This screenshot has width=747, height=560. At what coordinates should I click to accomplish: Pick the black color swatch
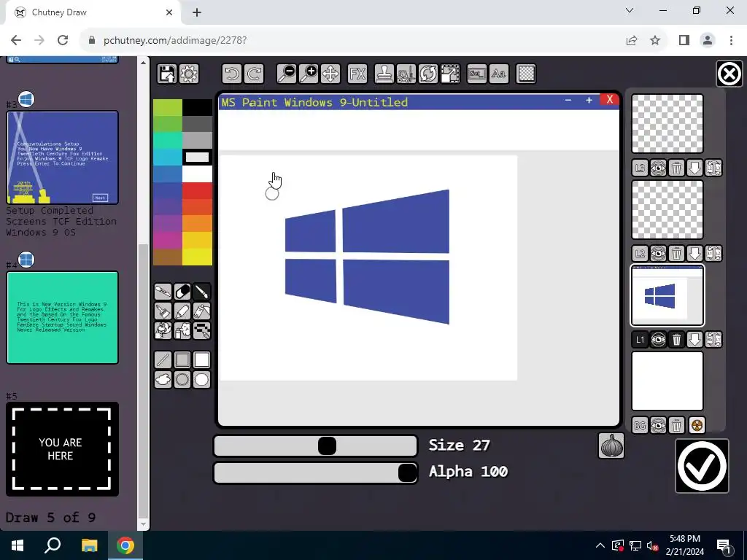197,108
